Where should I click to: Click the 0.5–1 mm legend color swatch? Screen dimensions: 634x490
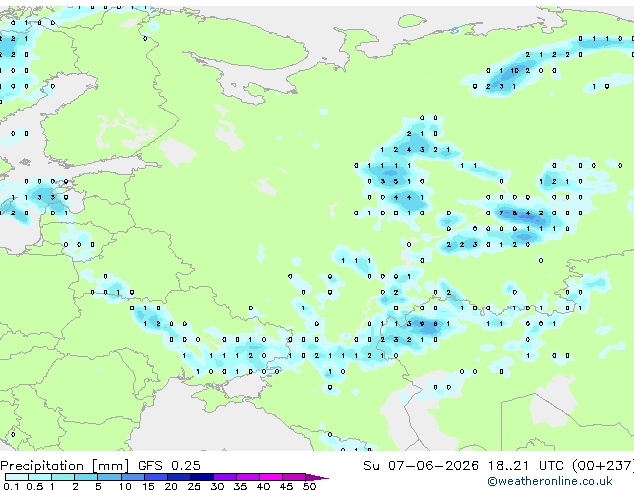(40, 477)
